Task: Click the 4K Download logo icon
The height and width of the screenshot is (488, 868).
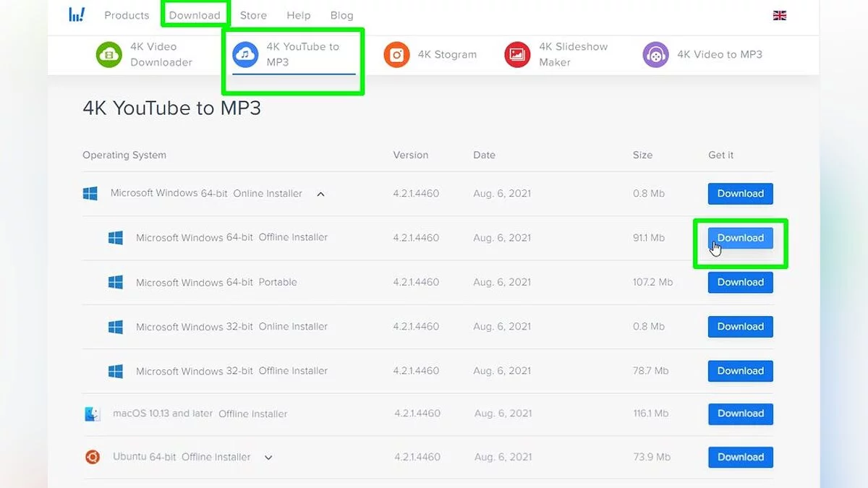Action: pyautogui.click(x=77, y=14)
